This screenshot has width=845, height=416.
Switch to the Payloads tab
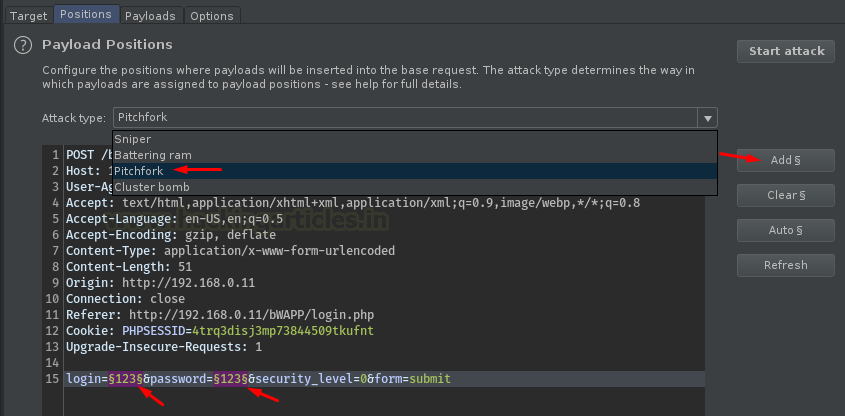coord(152,16)
